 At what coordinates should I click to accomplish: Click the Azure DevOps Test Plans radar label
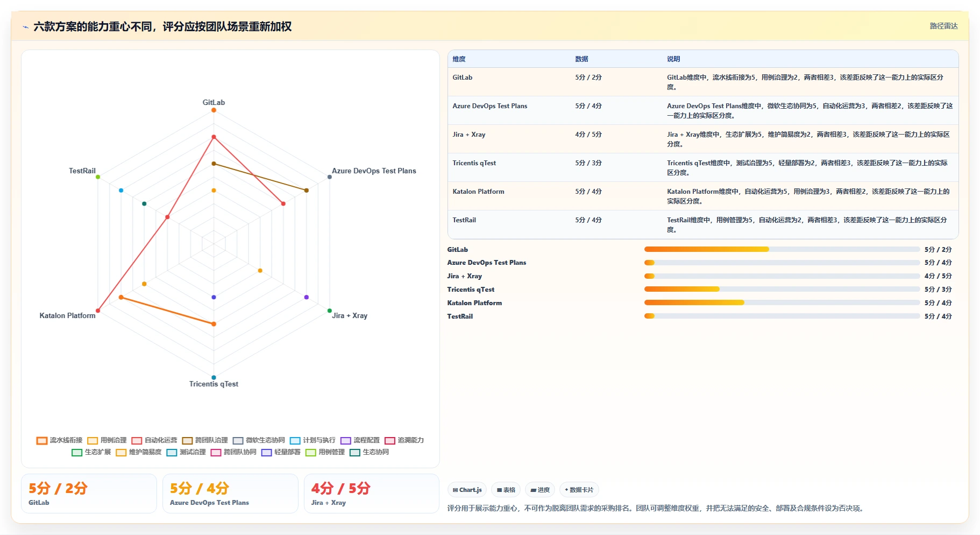point(374,171)
